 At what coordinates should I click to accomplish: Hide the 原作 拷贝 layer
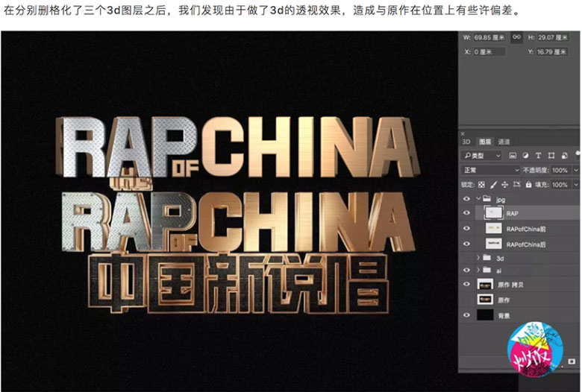click(466, 285)
